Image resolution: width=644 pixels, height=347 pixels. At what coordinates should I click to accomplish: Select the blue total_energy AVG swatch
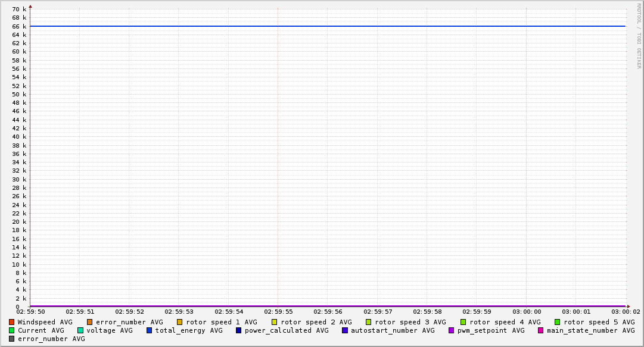pyautogui.click(x=150, y=330)
